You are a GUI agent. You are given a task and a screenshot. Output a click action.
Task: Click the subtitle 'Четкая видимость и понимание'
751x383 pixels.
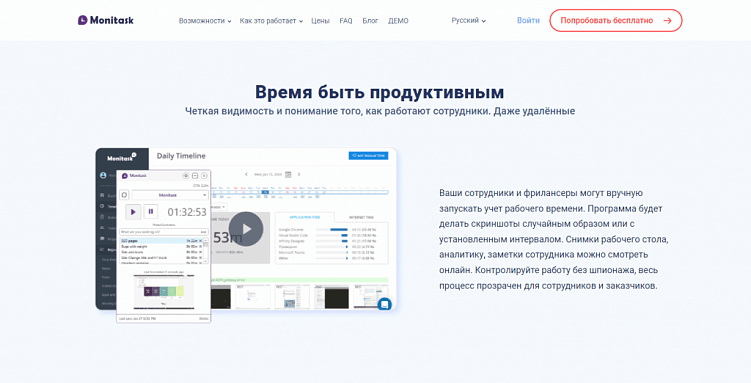(380, 111)
